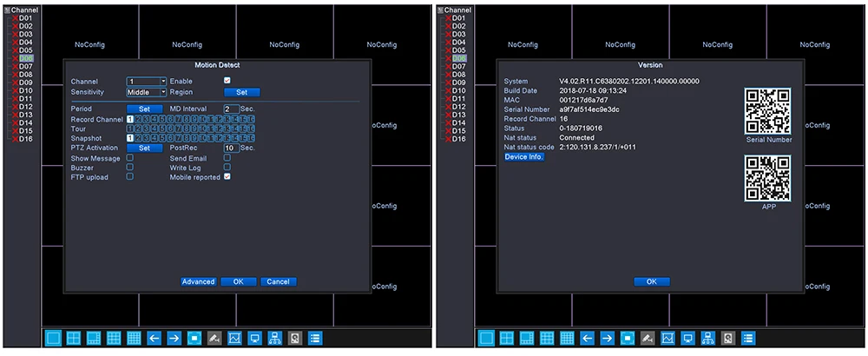
Task: Open color settings icon on Motion Detect screen
Action: [234, 338]
